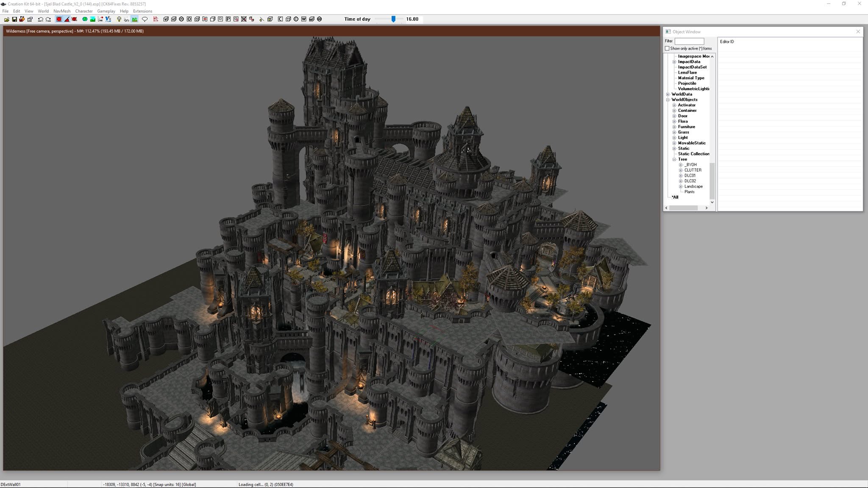Click the Havok HK simulation icon

[x=100, y=19]
